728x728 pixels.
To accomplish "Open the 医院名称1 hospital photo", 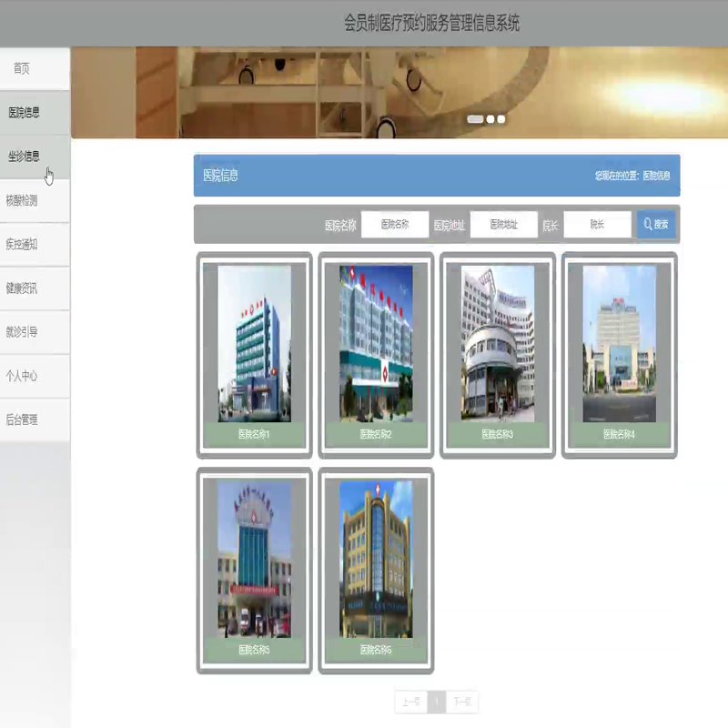I will click(255, 344).
